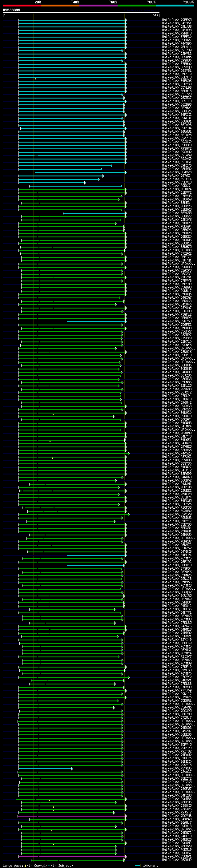This screenshot has width=197, height=868.
Task: Select label UniRef100_O75AK5
Action: pos(177,697)
